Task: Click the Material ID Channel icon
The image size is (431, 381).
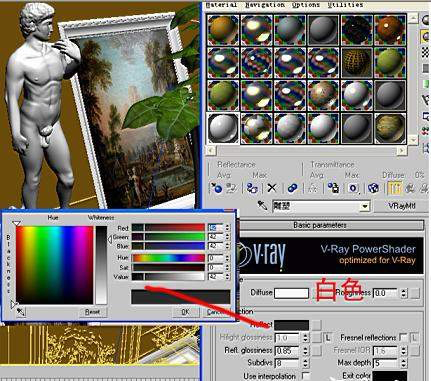Action: 353,188
